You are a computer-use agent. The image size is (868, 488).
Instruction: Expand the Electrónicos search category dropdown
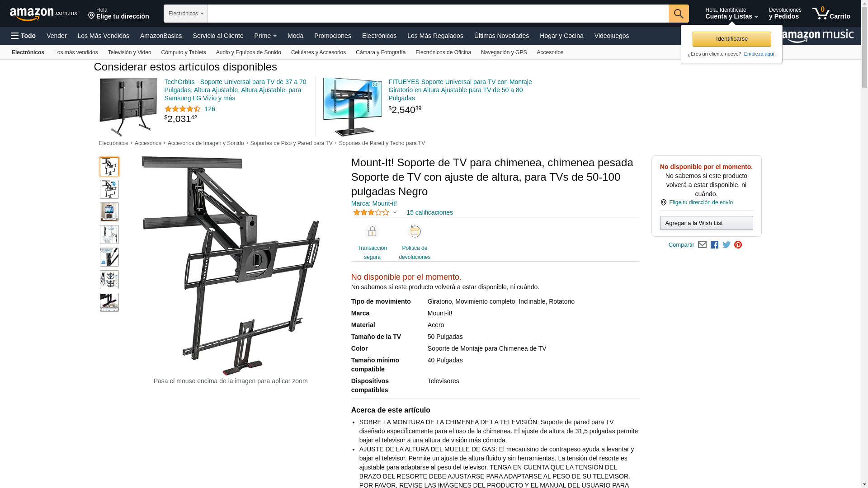(186, 14)
